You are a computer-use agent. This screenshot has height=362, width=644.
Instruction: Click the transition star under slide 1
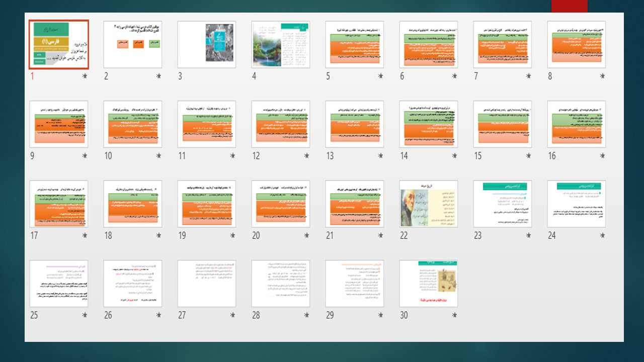coord(85,76)
